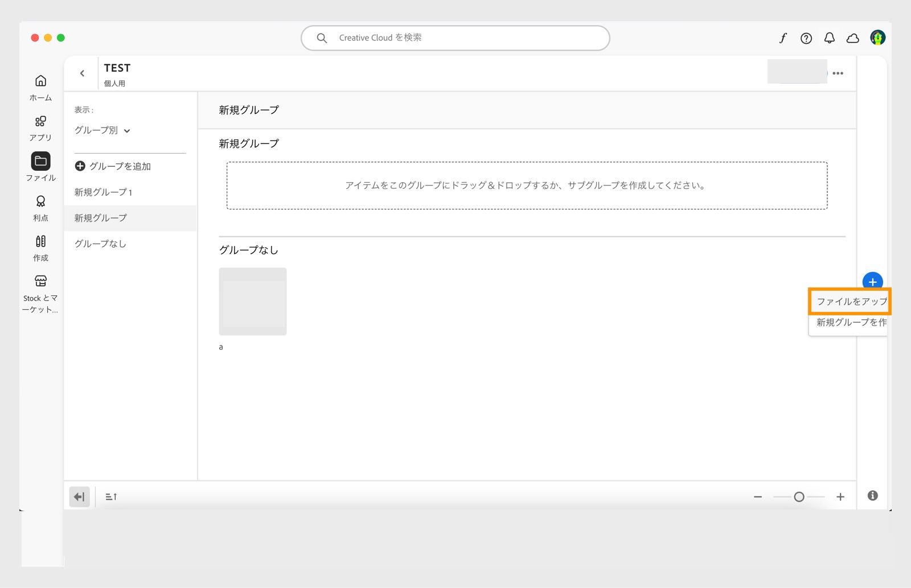Click the TEST library title

pyautogui.click(x=117, y=68)
